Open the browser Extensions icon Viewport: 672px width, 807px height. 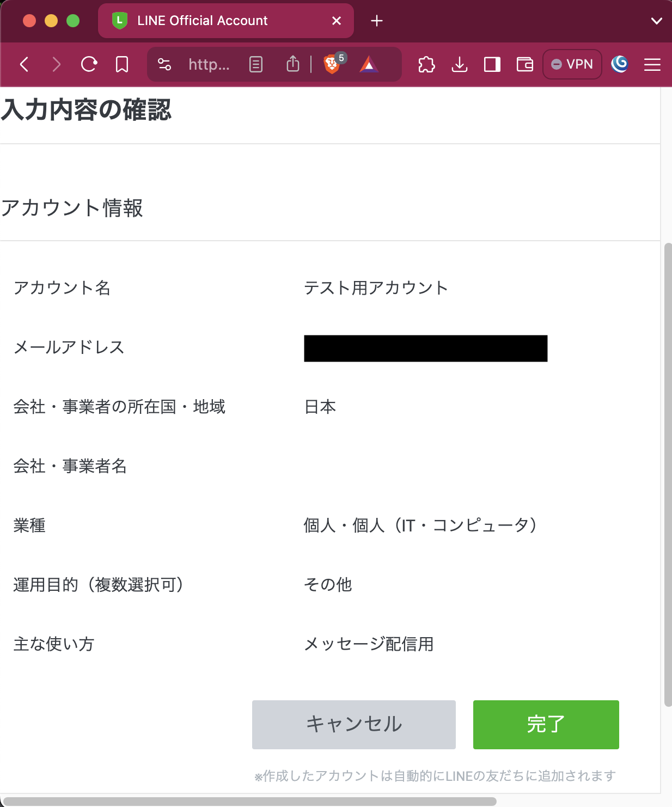pos(427,64)
